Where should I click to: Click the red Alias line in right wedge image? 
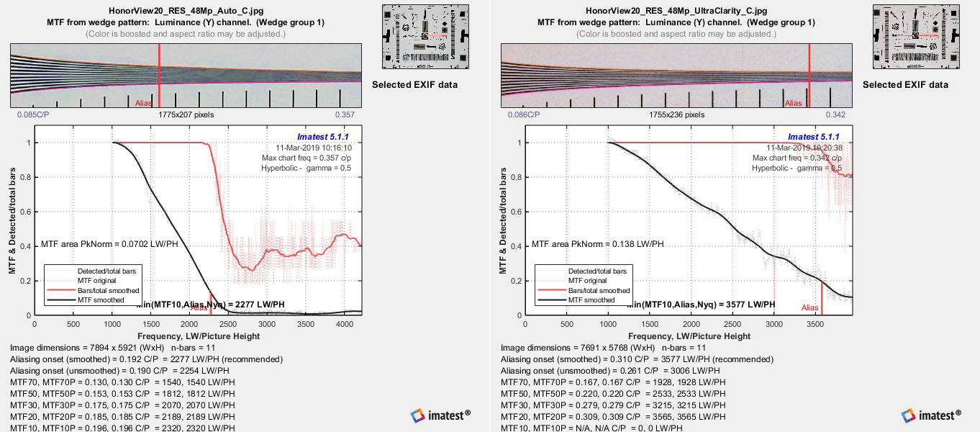(809, 76)
